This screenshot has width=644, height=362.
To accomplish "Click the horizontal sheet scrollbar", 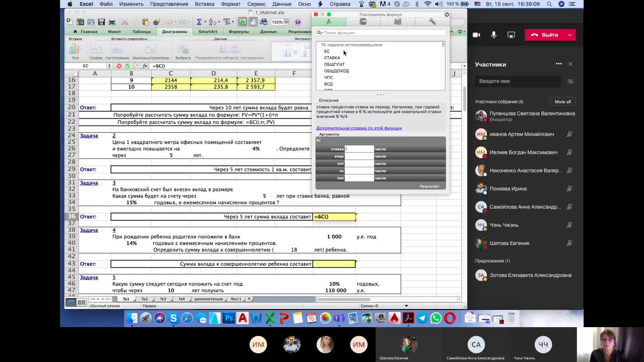I will 344,299.
